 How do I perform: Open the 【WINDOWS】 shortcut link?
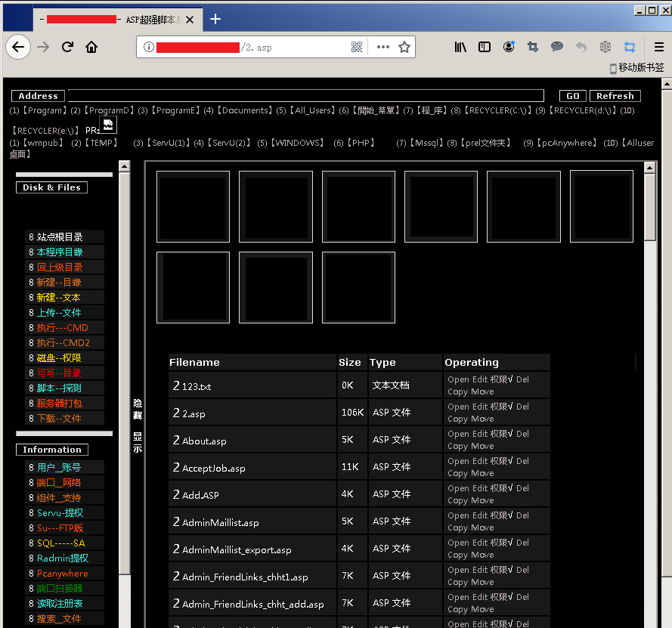[298, 143]
